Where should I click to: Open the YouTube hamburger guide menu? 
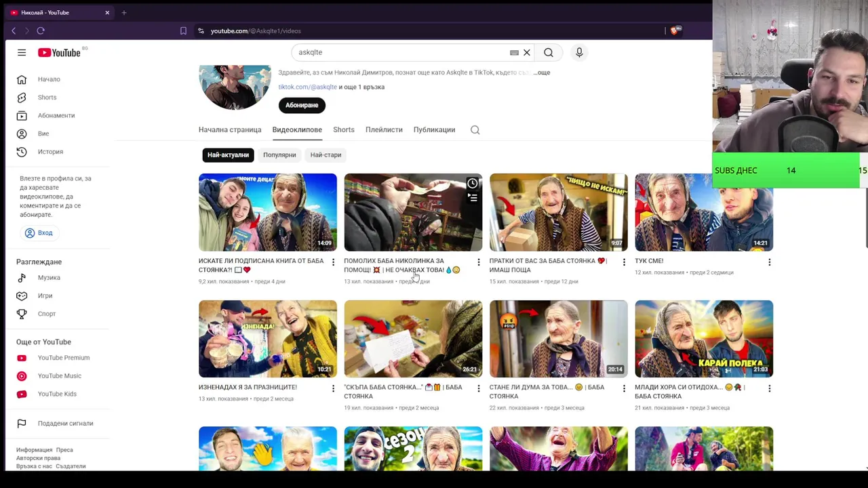pos(22,52)
